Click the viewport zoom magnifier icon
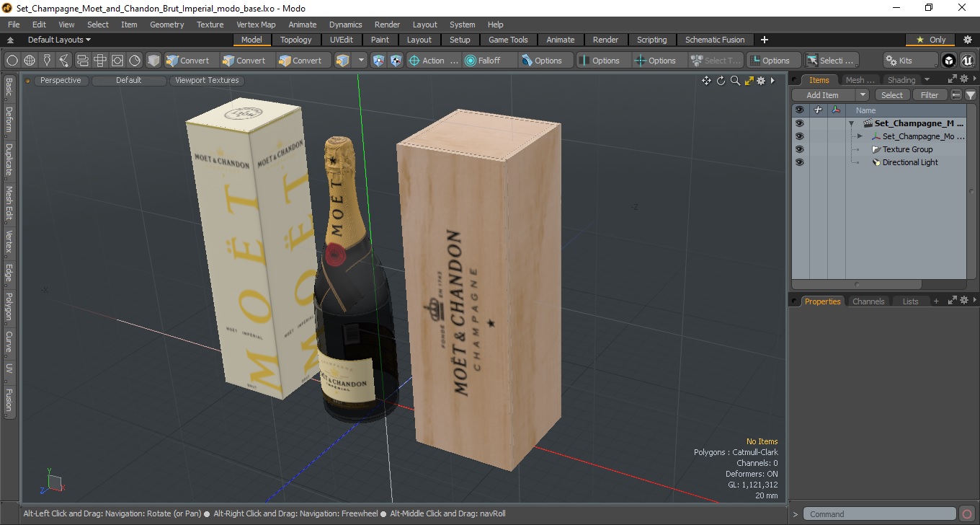980x525 pixels. coord(735,81)
